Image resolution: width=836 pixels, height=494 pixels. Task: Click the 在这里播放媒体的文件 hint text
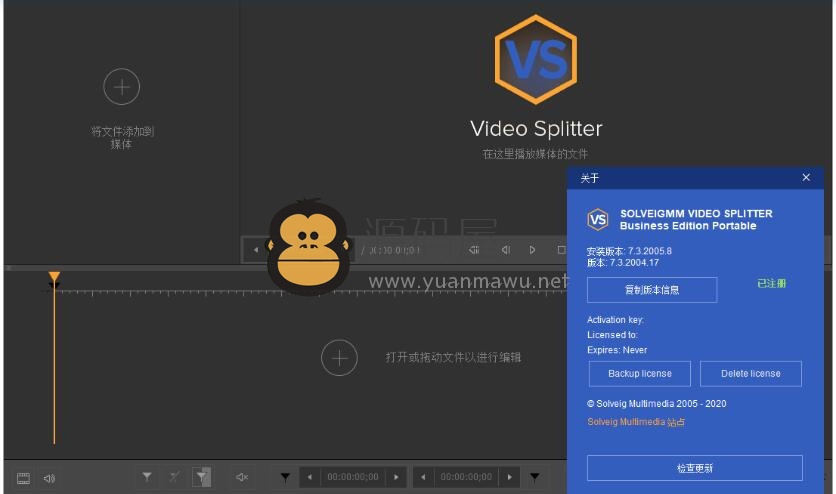[535, 154]
